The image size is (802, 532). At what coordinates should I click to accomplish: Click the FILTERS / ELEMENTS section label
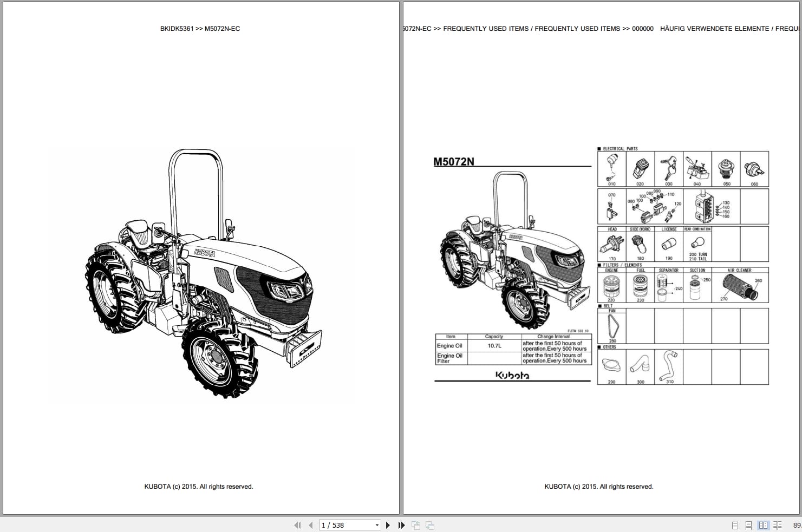[622, 265]
